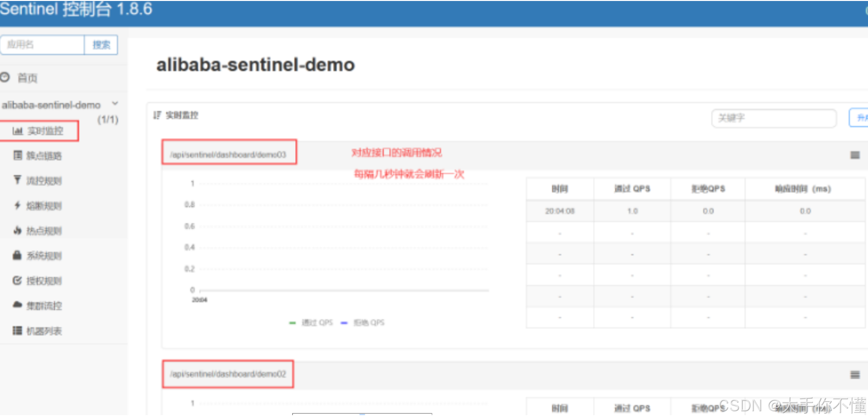
Task: Select the /api/sentinel/dashboard/demo02 resource title
Action: pyautogui.click(x=228, y=374)
